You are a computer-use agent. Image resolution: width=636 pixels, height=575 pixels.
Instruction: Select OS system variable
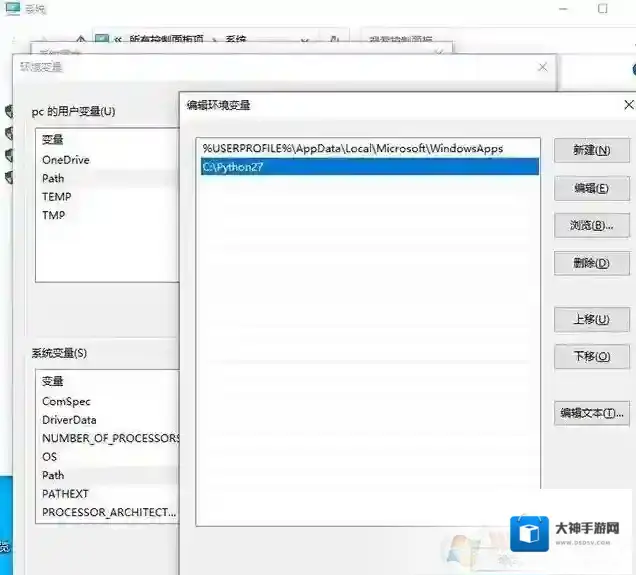coord(49,457)
